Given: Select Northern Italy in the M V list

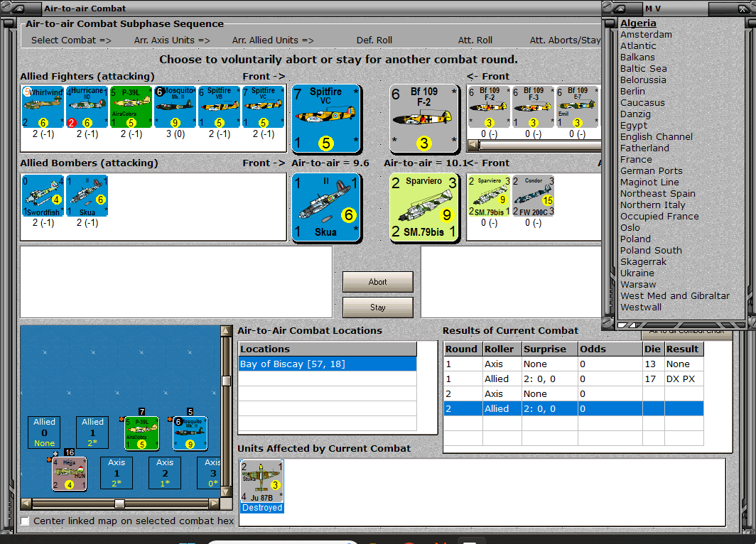Looking at the screenshot, I should pyautogui.click(x=652, y=205).
